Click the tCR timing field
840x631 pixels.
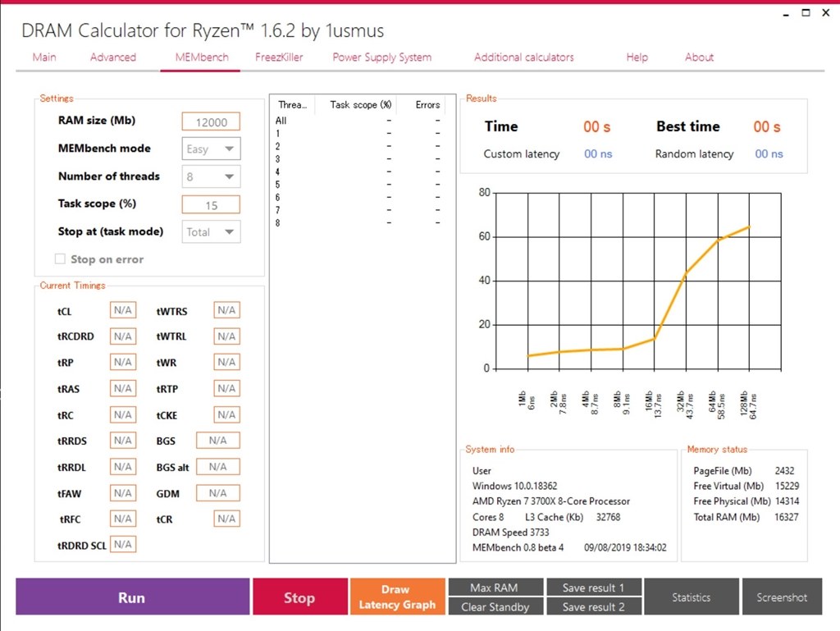[x=226, y=519]
